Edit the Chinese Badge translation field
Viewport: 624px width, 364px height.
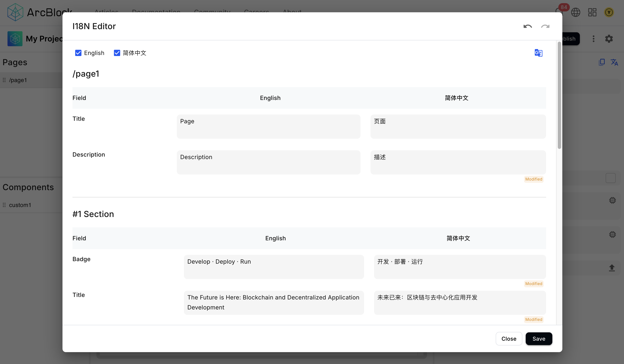pyautogui.click(x=460, y=267)
